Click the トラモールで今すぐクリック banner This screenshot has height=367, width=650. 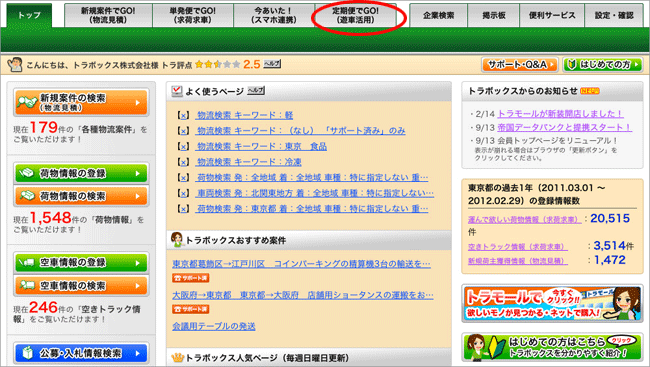(x=552, y=304)
